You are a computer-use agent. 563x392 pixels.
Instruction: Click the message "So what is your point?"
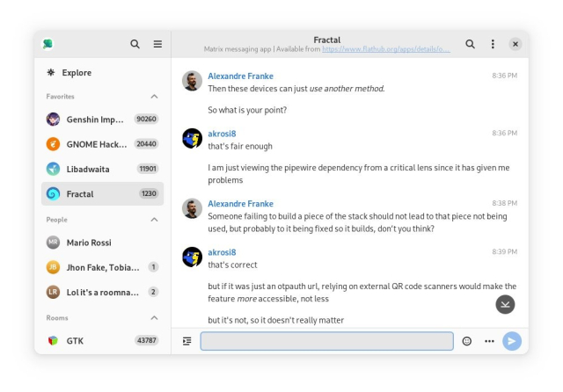247,110
